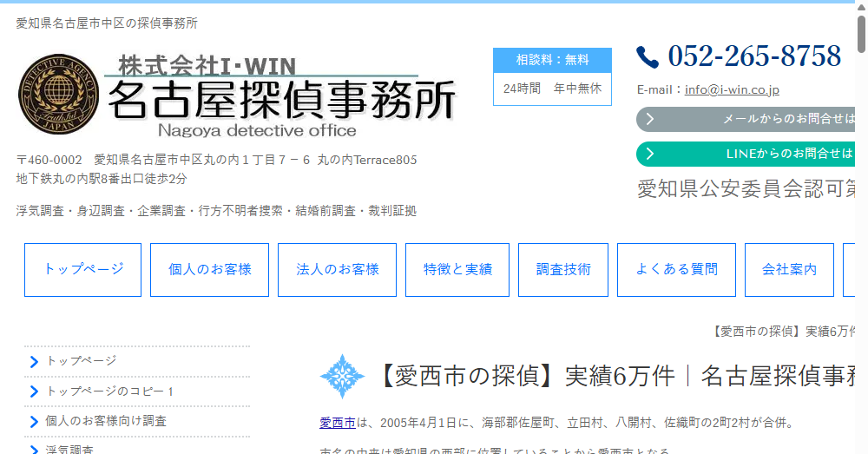Open よくある質問 page
This screenshot has height=454, width=868.
pos(676,270)
